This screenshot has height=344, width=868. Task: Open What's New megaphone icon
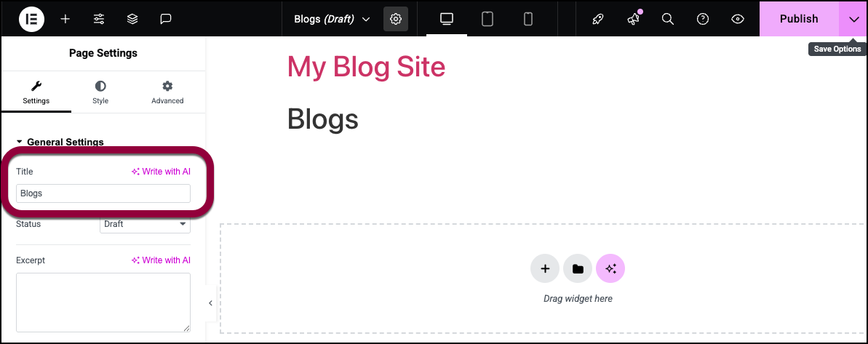click(x=633, y=19)
